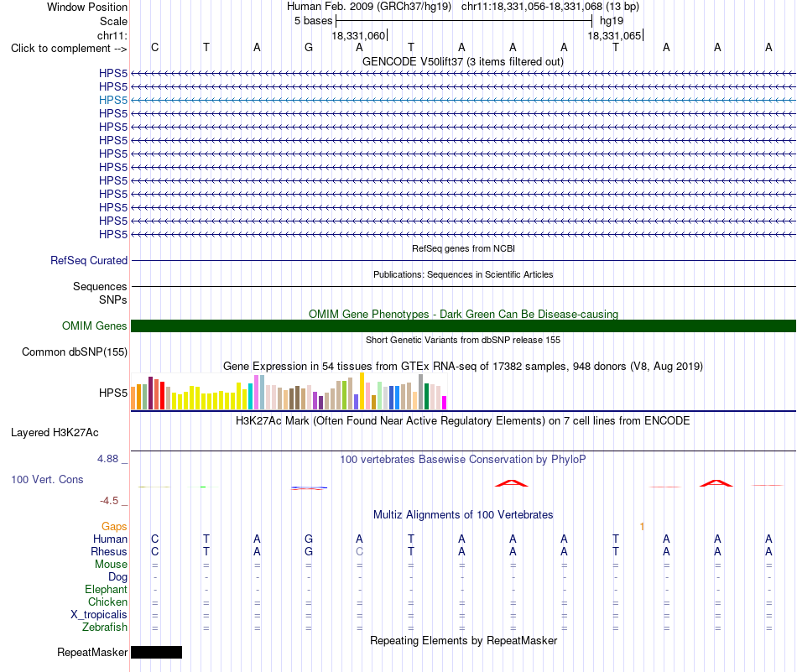Click 'Repeating Elements by RepeatMasker' title
Image resolution: width=797 pixels, height=672 pixels.
[463, 640]
